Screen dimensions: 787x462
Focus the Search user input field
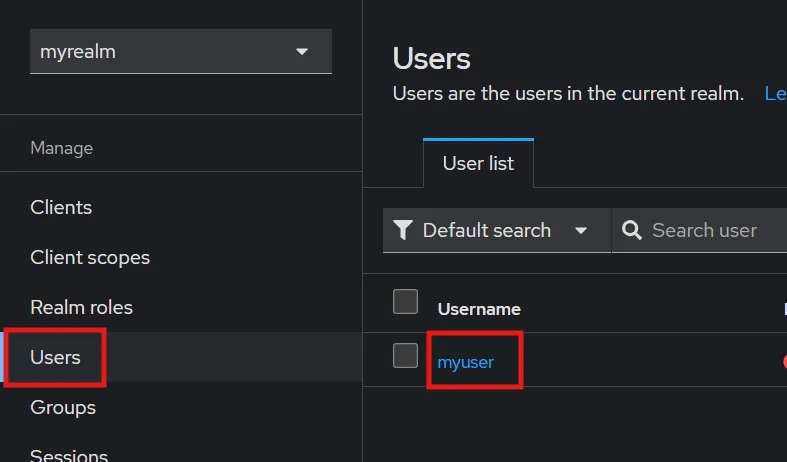point(710,231)
